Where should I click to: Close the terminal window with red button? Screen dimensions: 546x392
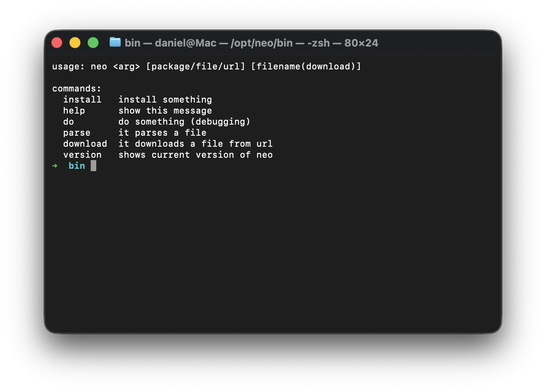click(57, 43)
